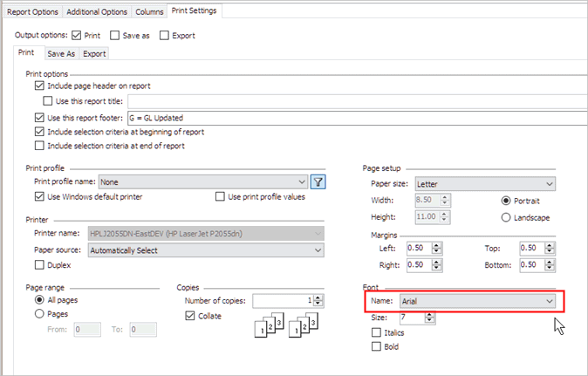Open the Paper source dropdown
The width and height of the screenshot is (588, 376).
click(316, 250)
